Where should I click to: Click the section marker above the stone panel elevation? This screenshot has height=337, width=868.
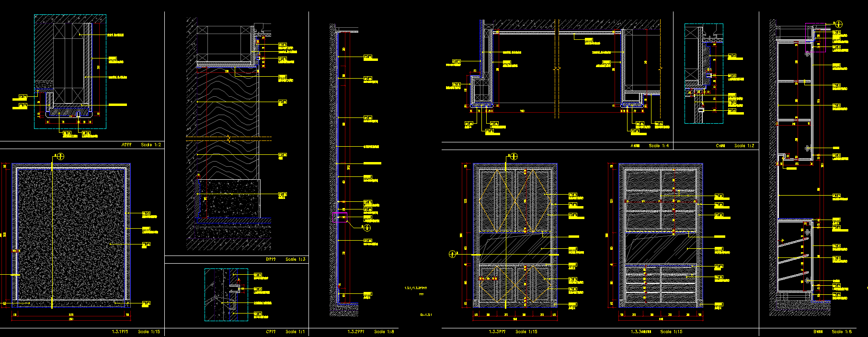[60, 156]
